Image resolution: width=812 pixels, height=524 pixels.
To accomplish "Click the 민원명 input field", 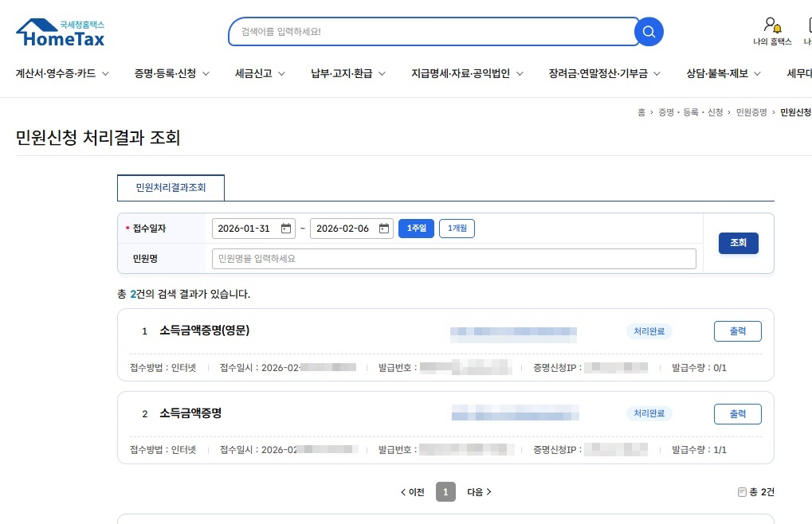I will click(453, 258).
